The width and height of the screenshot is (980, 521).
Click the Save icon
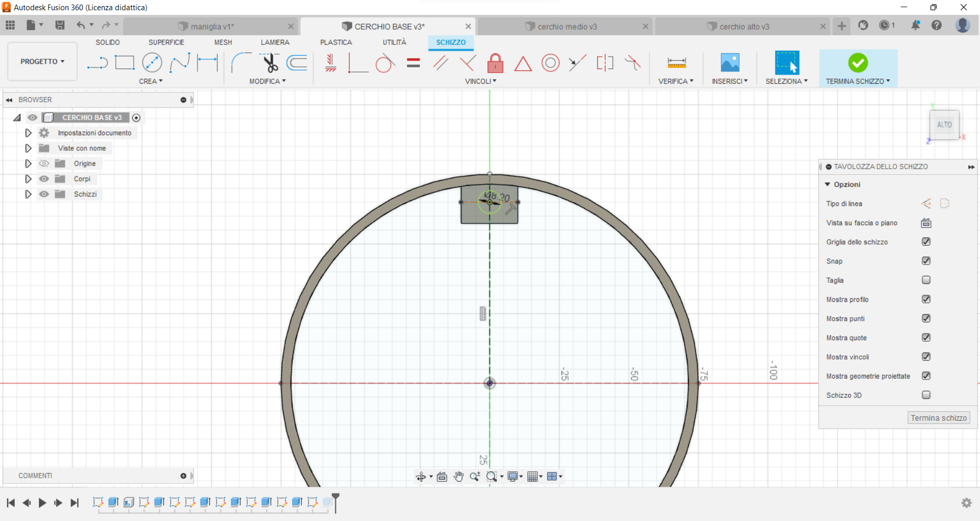coord(60,25)
